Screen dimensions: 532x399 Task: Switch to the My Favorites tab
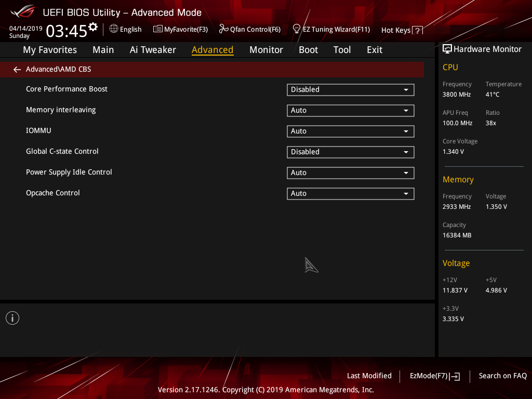click(50, 50)
